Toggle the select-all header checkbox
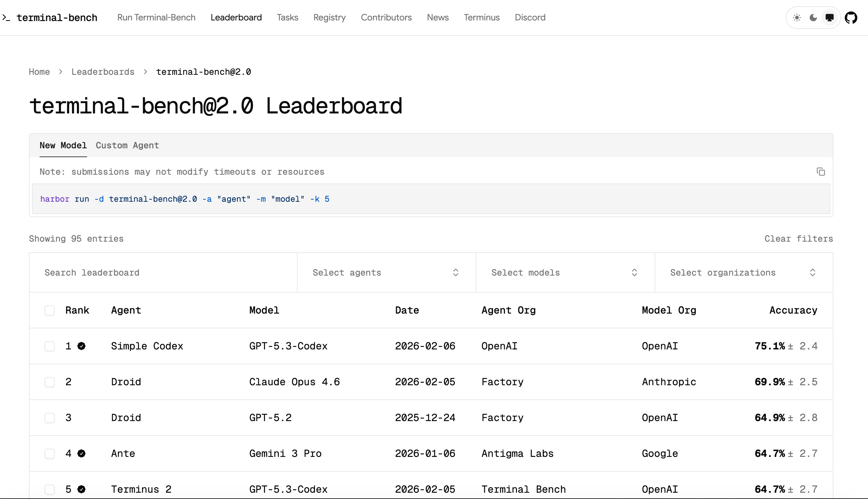Image resolution: width=868 pixels, height=499 pixels. coord(50,310)
